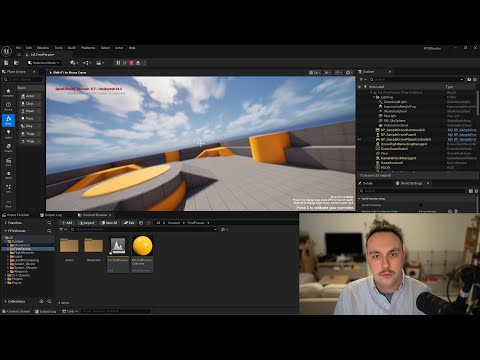Open the Tools menu
This screenshot has width=480, height=360.
coord(59,48)
